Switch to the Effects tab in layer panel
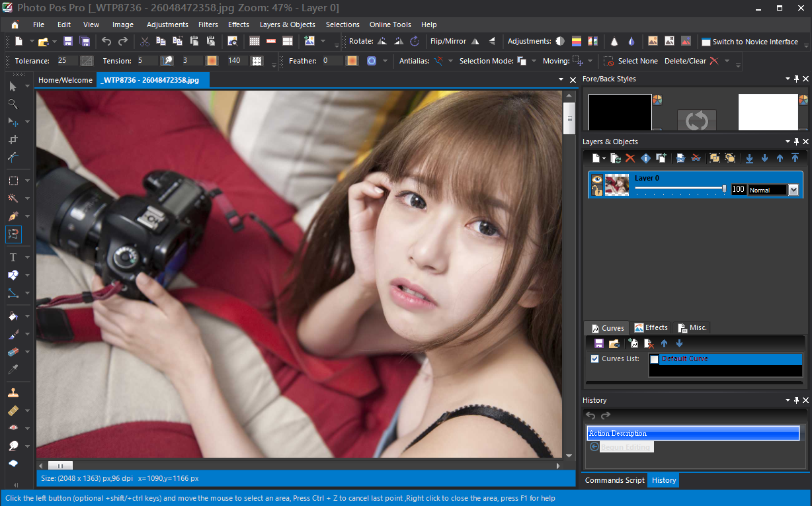812x506 pixels. 651,327
